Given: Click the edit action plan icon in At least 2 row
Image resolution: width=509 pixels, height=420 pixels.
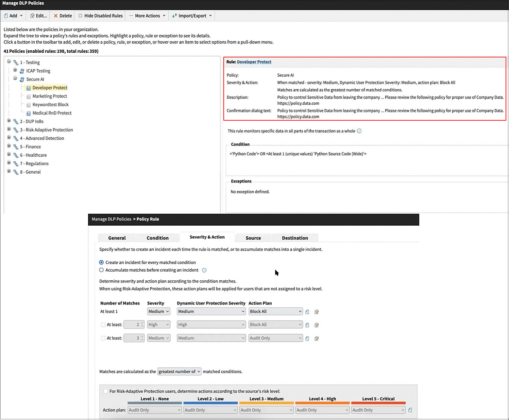Looking at the screenshot, I should (317, 325).
